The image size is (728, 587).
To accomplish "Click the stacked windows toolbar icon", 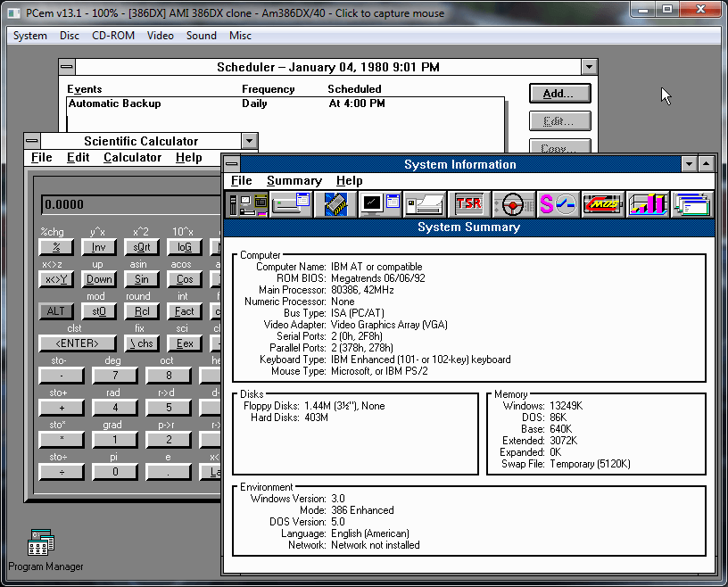I will (x=691, y=204).
